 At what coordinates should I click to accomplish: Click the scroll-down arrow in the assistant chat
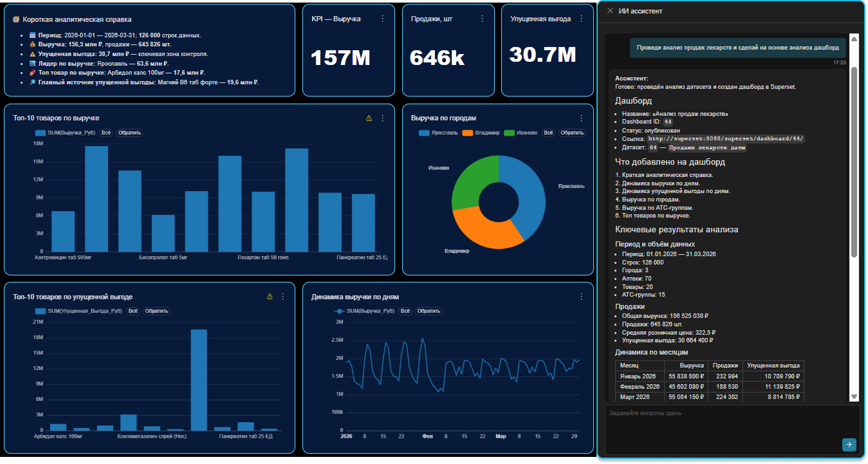[x=854, y=396]
